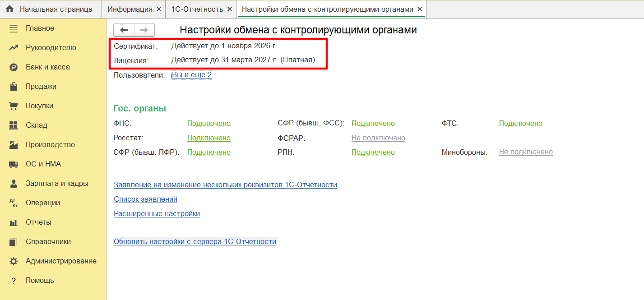Go back with the left arrow button
The height and width of the screenshot is (300, 644).
(x=124, y=30)
